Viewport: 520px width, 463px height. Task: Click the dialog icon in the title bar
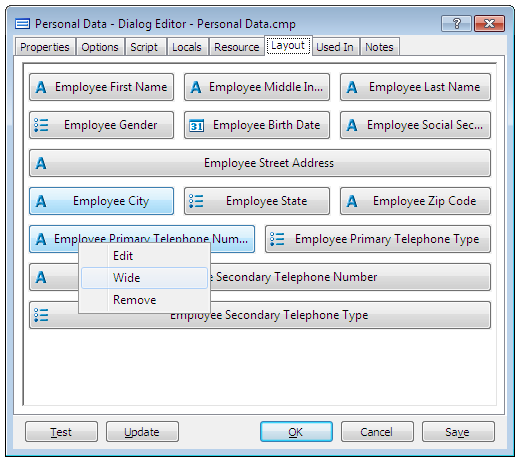coord(22,24)
